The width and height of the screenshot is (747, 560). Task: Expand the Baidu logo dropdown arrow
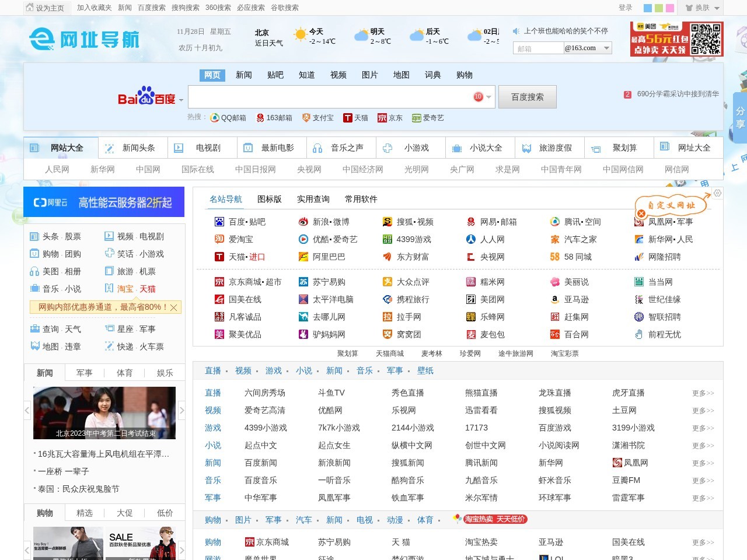(x=181, y=100)
